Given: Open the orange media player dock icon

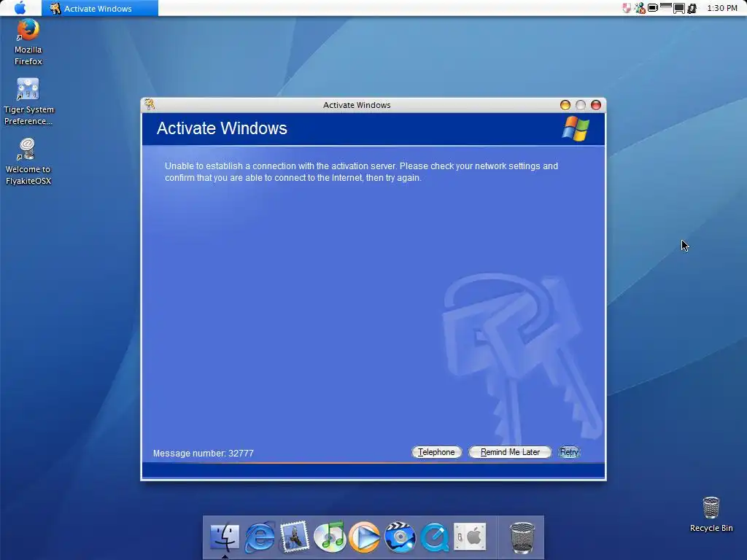Looking at the screenshot, I should pos(365,537).
